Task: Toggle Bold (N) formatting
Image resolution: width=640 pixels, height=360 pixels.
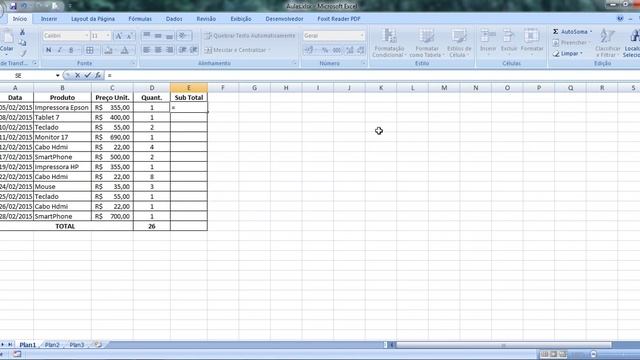Action: coord(49,50)
